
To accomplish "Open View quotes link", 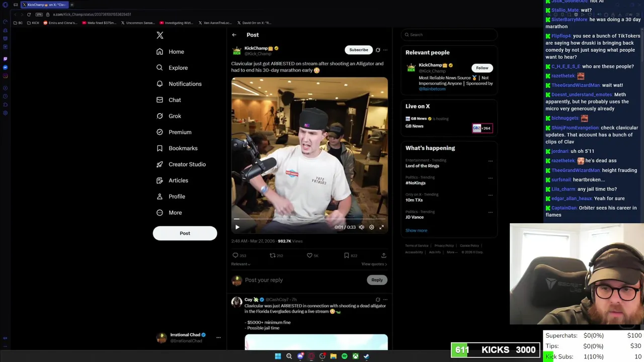I will [x=374, y=264].
